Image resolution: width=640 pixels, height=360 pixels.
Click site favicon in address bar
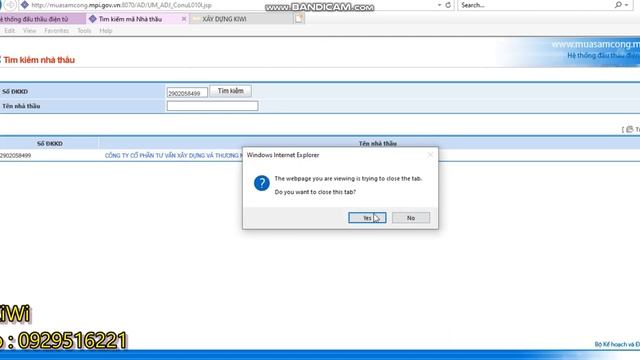tap(24, 5)
